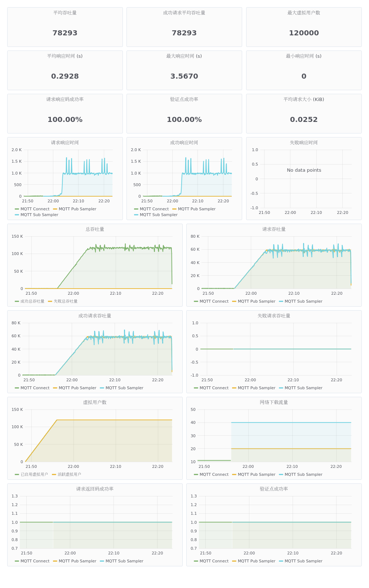Click the 平均请求大小 (KiB) panel title
The height and width of the screenshot is (588, 369).
[x=304, y=99]
